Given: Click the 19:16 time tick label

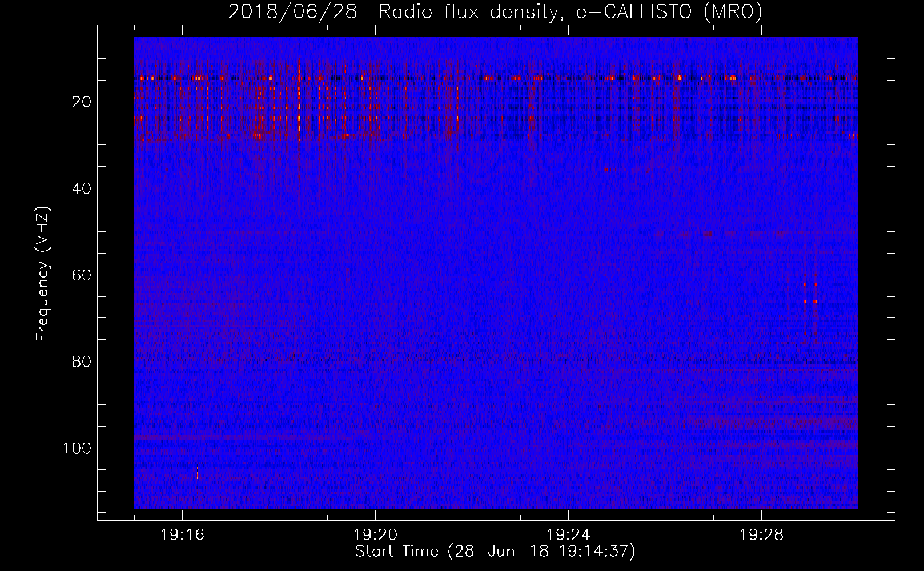Looking at the screenshot, I should [x=183, y=535].
